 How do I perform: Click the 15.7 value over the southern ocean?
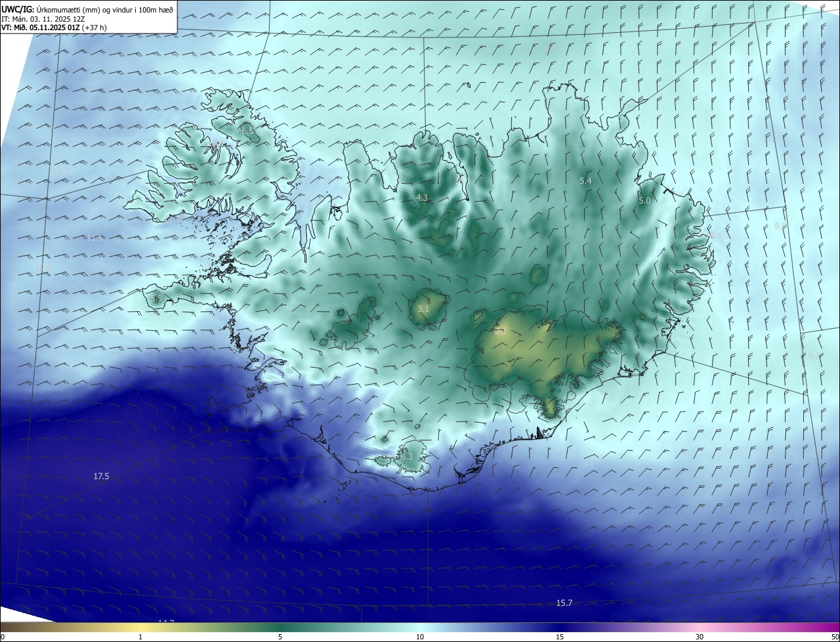click(564, 603)
